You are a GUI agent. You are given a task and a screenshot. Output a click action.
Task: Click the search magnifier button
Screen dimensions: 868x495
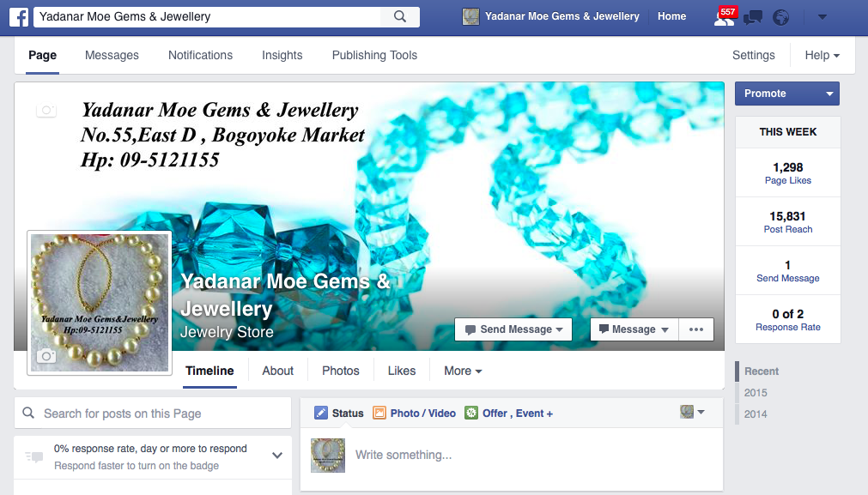(x=400, y=16)
